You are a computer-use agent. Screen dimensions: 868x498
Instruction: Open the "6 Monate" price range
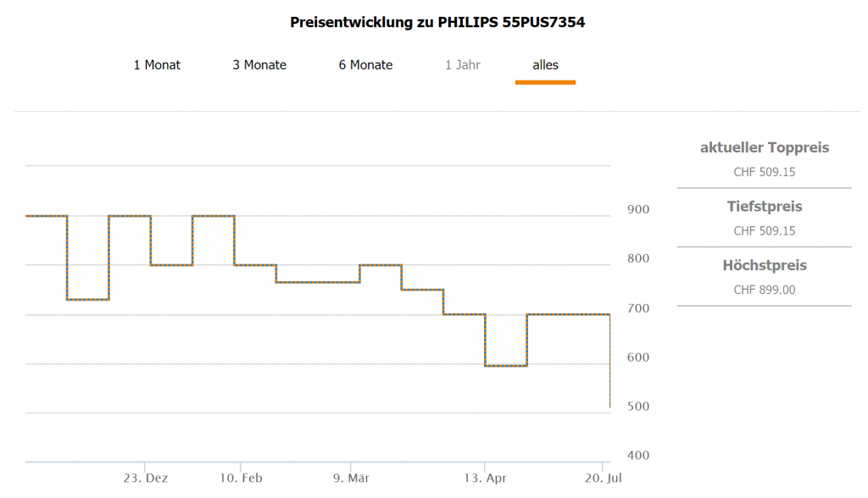pos(365,65)
